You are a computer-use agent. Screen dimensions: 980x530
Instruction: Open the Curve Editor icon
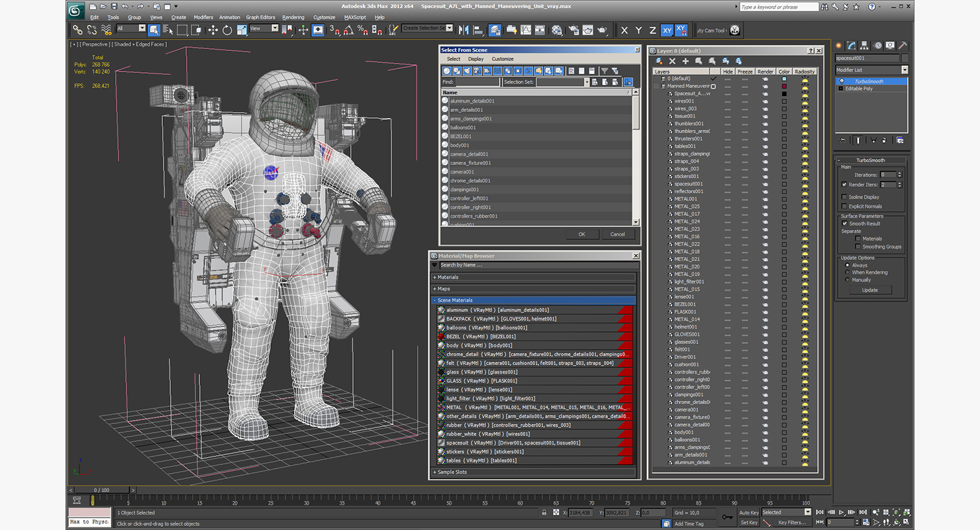point(526,30)
